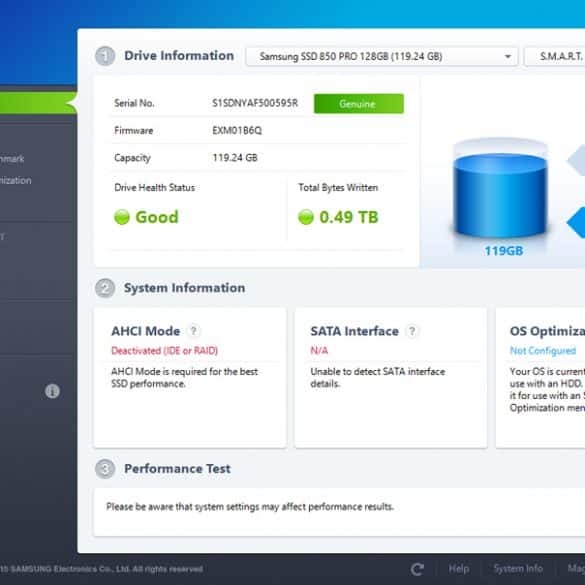Click the Not Configured OS optimization link
This screenshot has width=585, height=585.
click(542, 351)
